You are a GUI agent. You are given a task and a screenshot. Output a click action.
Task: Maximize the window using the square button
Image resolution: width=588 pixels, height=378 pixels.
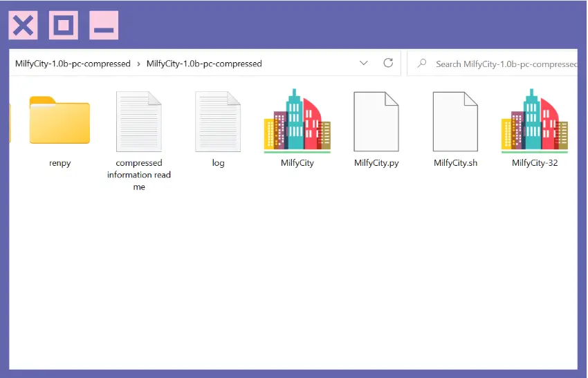click(x=64, y=26)
